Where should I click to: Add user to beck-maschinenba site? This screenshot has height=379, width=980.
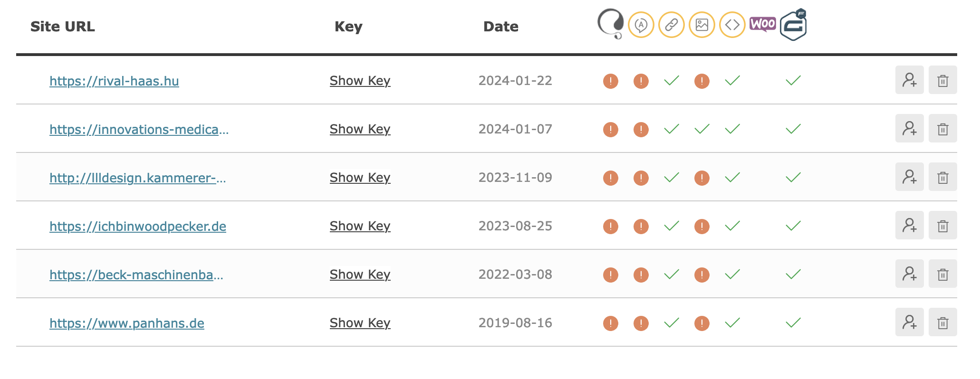[x=909, y=274]
